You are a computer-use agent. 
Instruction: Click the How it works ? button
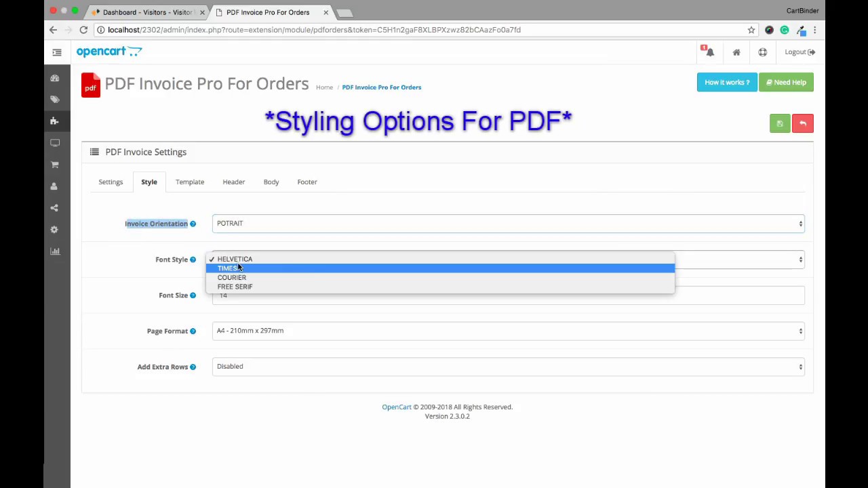(727, 83)
